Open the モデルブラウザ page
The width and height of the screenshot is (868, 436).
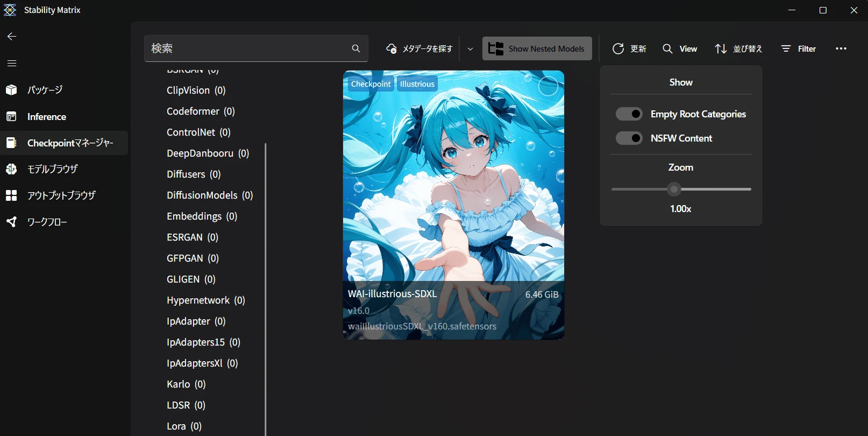point(64,169)
